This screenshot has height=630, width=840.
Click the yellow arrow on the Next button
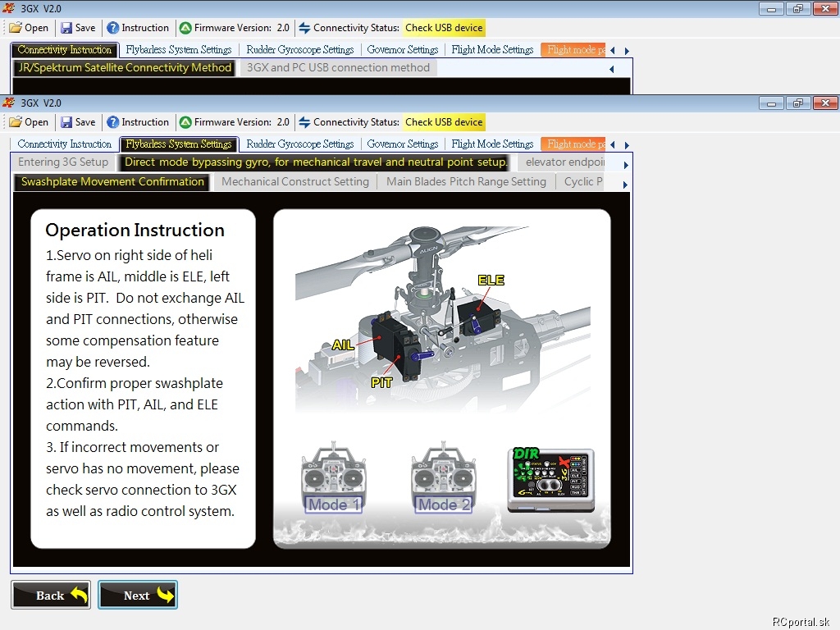click(166, 595)
